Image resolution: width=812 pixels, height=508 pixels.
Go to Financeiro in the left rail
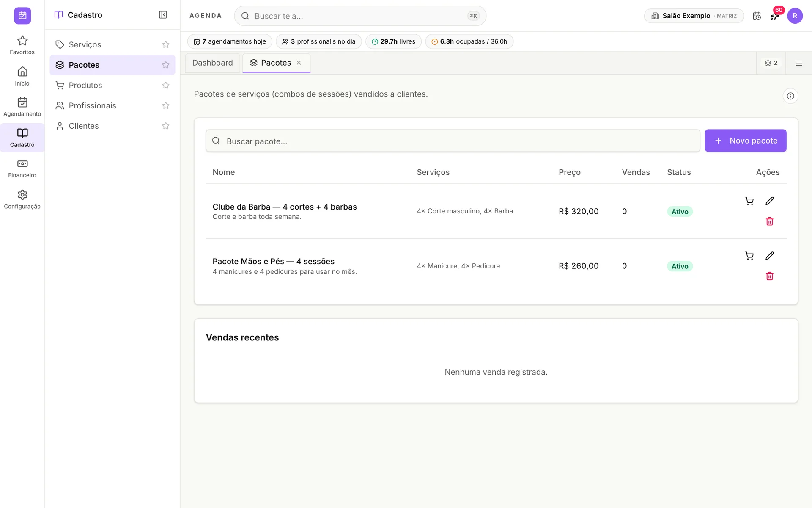tap(22, 169)
